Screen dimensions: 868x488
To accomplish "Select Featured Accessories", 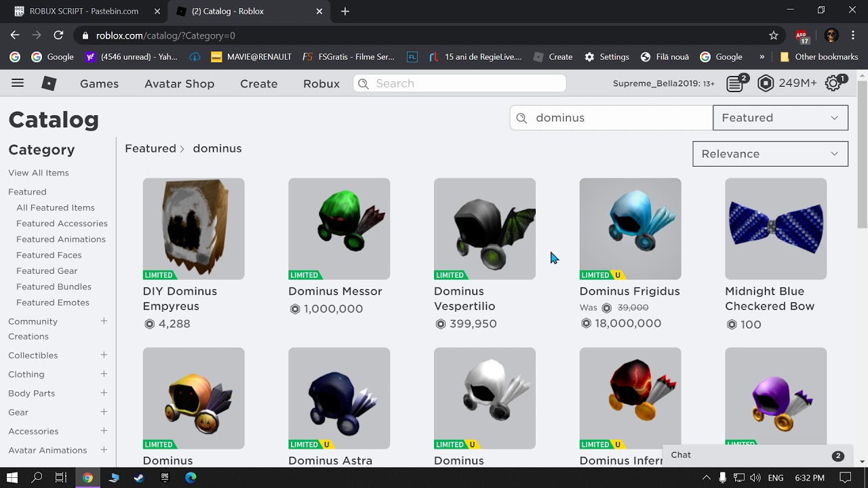I will click(62, 224).
